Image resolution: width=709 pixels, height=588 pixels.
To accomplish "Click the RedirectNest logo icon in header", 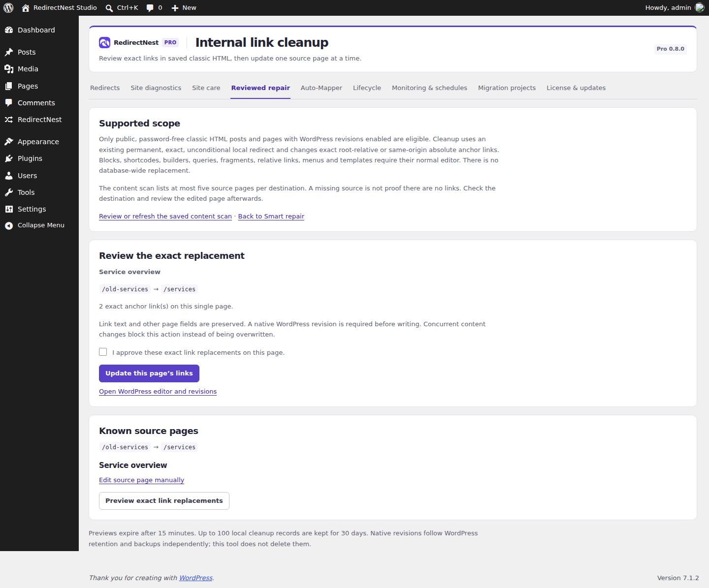I will pos(104,43).
